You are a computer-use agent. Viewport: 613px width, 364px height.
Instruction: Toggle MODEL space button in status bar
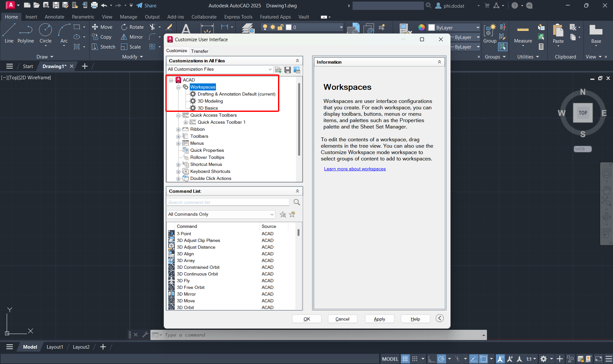390,359
